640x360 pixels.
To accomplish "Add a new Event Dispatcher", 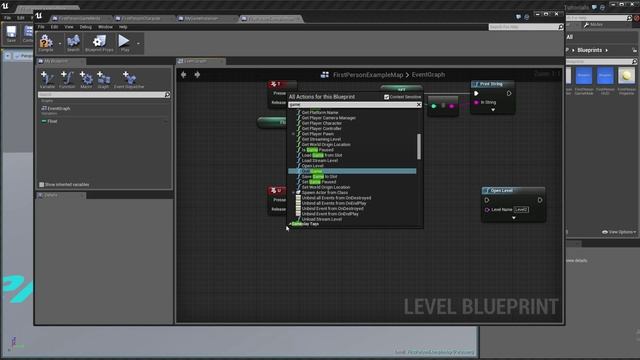I will click(x=129, y=79).
